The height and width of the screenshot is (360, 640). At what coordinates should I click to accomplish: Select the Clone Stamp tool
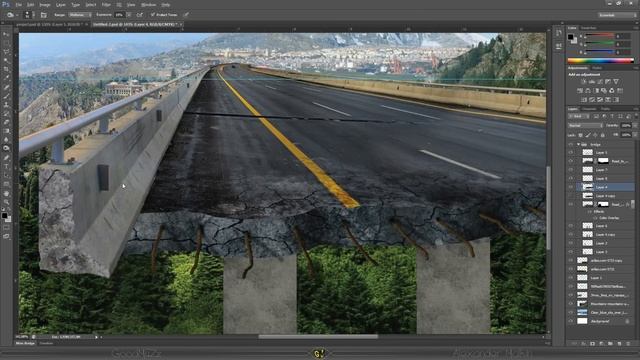click(6, 104)
